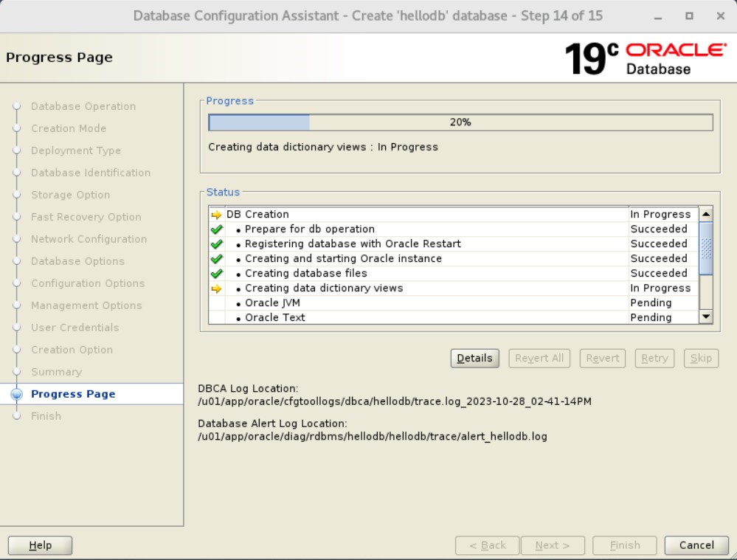Viewport: 737px width, 560px height.
Task: Select the Configuration Options step
Action: coord(88,283)
